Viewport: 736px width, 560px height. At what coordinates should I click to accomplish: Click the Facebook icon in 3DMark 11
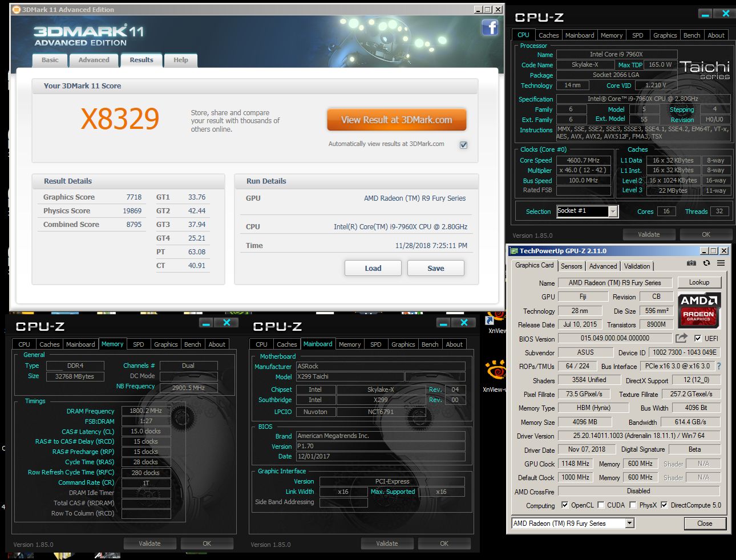(x=490, y=27)
